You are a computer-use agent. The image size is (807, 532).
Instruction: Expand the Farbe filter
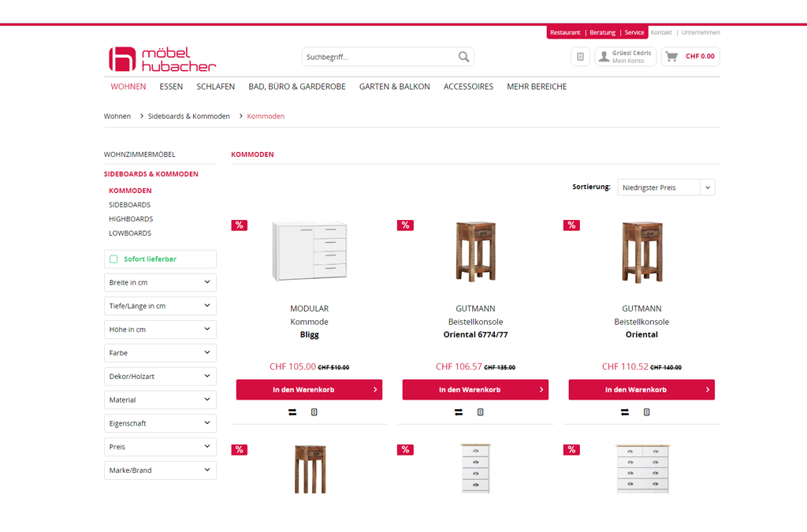click(160, 353)
